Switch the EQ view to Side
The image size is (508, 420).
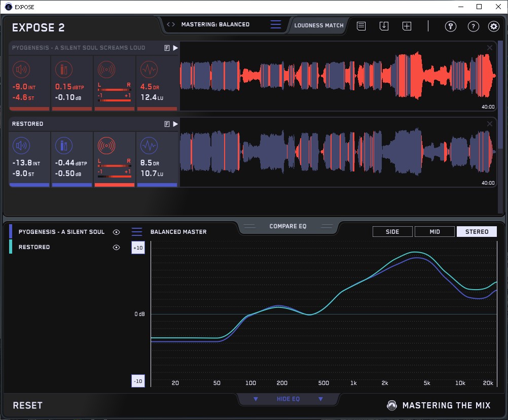pos(392,232)
